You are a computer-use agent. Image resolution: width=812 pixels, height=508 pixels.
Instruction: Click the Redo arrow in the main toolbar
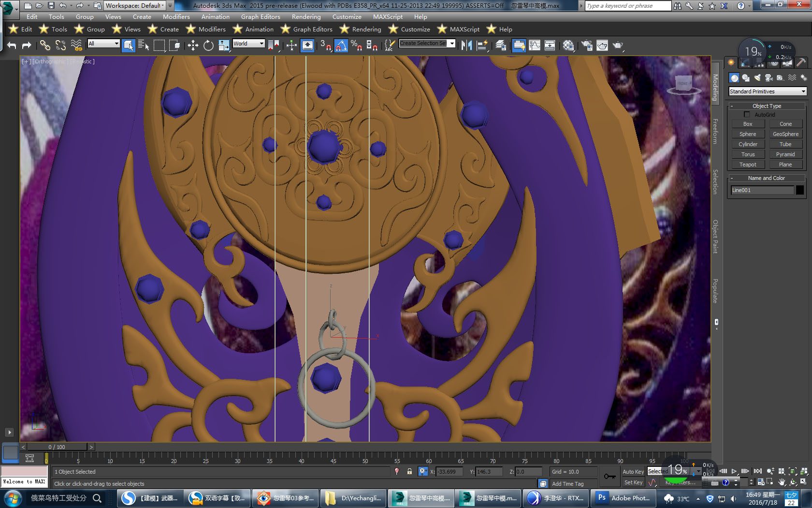[27, 45]
